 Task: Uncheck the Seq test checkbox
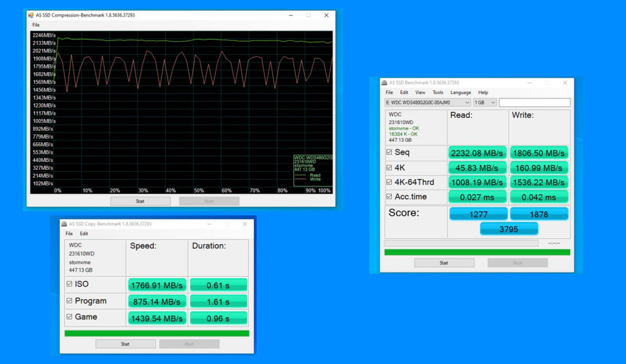tap(390, 152)
